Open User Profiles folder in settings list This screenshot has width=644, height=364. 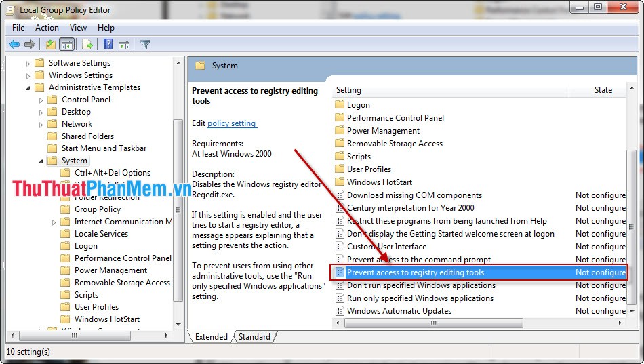(369, 169)
